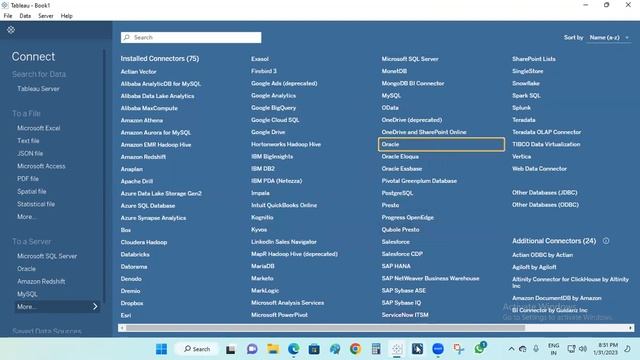Launch Microsoft Edge from taskbar
The width and height of the screenshot is (640, 360).
pyautogui.click(x=293, y=349)
